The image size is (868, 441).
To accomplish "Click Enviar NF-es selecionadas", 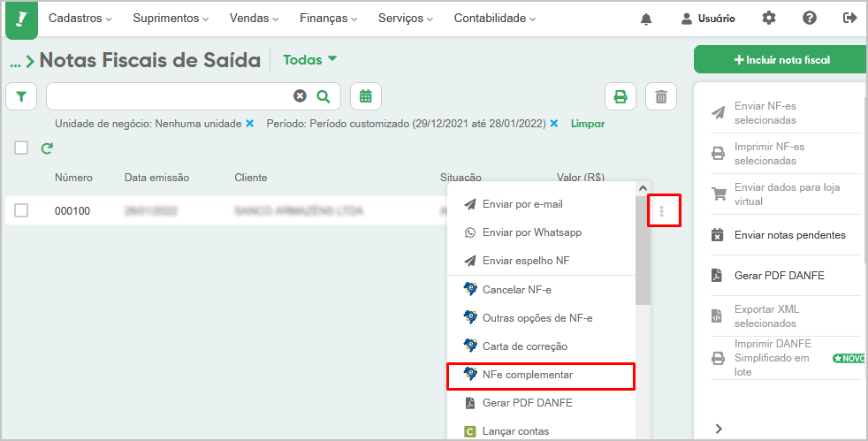I will tap(786, 113).
